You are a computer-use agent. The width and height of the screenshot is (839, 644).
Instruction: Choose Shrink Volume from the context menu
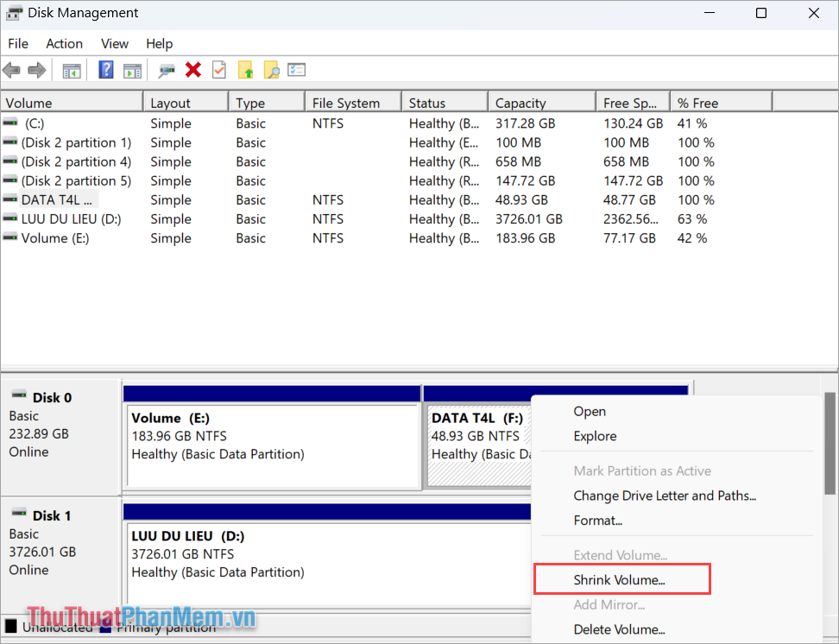tap(620, 578)
